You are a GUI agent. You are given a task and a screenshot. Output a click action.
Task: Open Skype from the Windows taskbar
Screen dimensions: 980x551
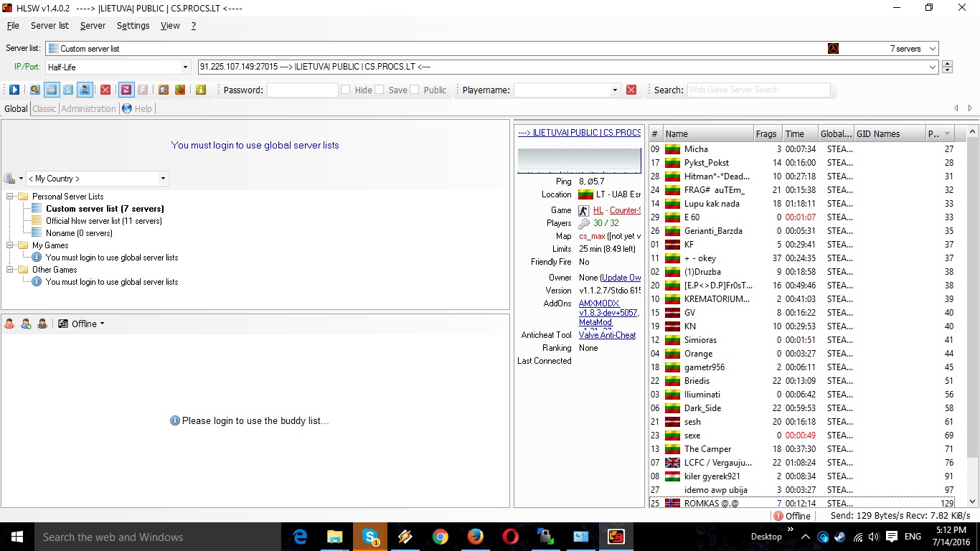(370, 537)
